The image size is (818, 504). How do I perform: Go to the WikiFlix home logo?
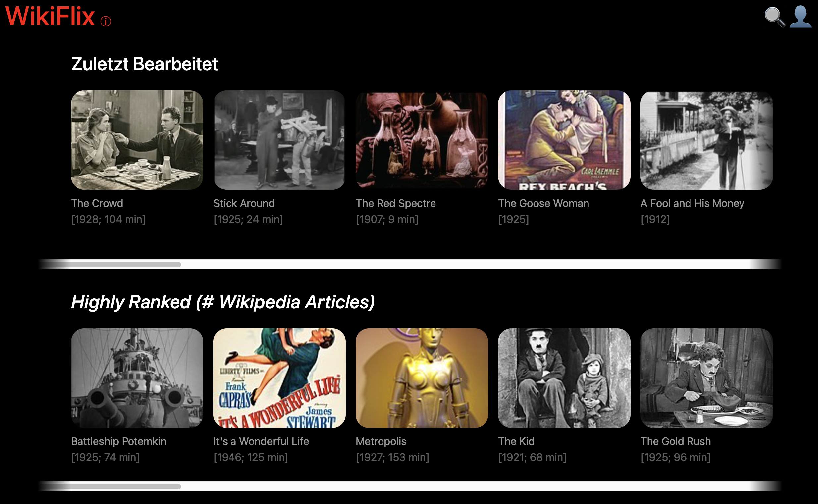(x=50, y=16)
